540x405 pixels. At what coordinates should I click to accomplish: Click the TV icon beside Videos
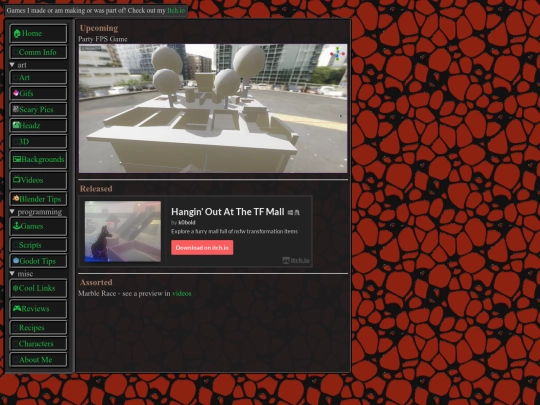[x=17, y=179]
